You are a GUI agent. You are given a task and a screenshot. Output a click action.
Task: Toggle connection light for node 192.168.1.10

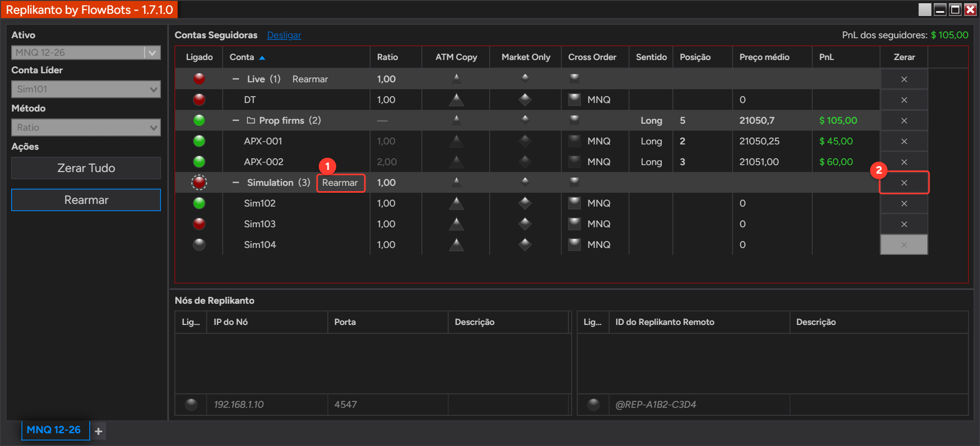pyautogui.click(x=191, y=404)
